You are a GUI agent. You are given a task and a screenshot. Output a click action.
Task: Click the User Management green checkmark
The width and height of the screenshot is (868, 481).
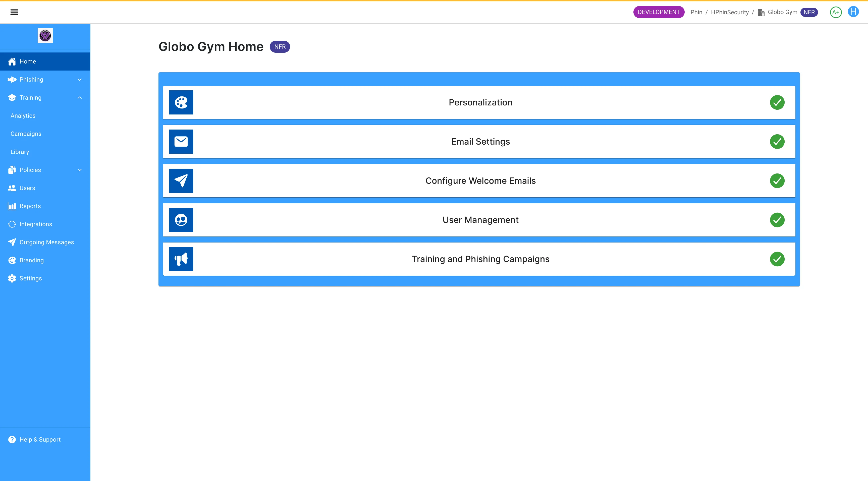click(777, 220)
